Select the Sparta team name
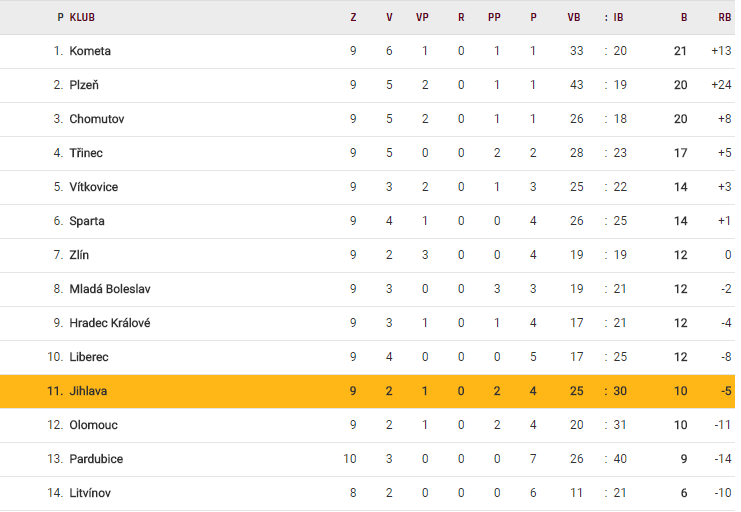 87,221
